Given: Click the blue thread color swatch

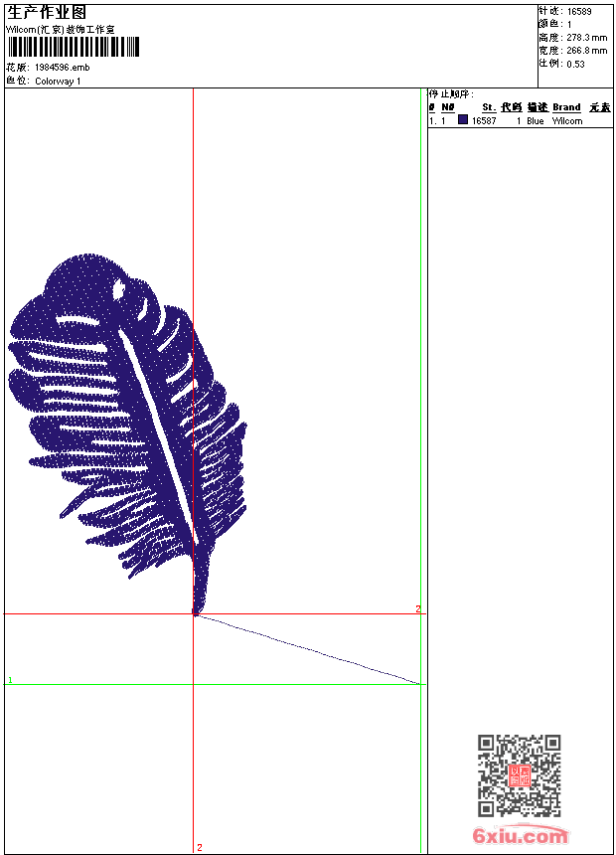Looking at the screenshot, I should point(463,120).
